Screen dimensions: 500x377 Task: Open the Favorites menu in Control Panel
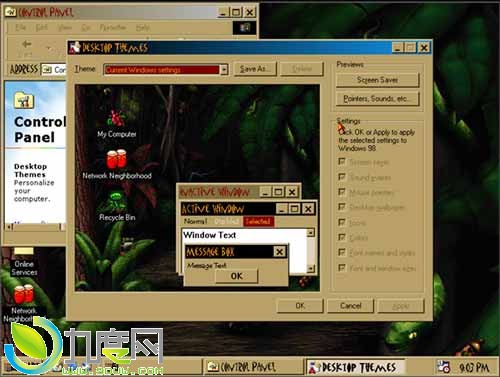point(113,28)
